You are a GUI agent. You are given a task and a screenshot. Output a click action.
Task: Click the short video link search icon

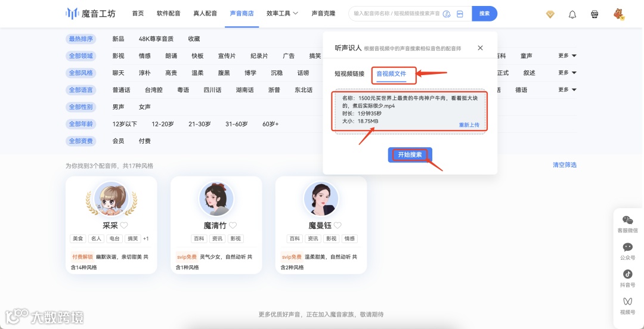pos(447,14)
